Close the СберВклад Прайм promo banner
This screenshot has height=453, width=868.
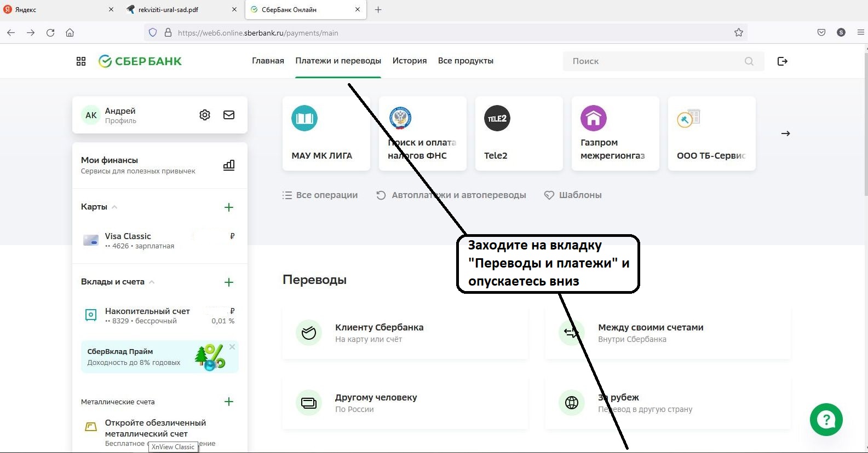(x=232, y=347)
